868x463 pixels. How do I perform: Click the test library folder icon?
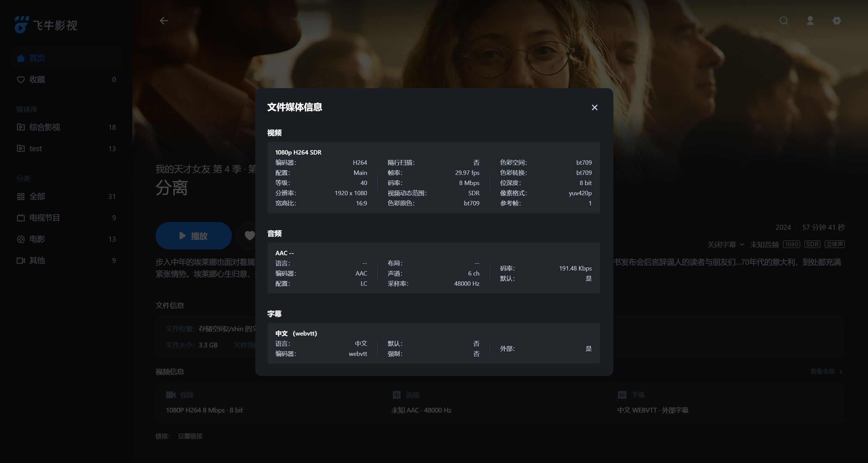(21, 148)
